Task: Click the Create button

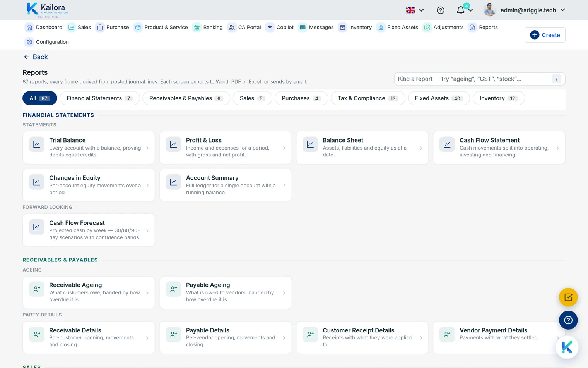Action: (x=545, y=35)
